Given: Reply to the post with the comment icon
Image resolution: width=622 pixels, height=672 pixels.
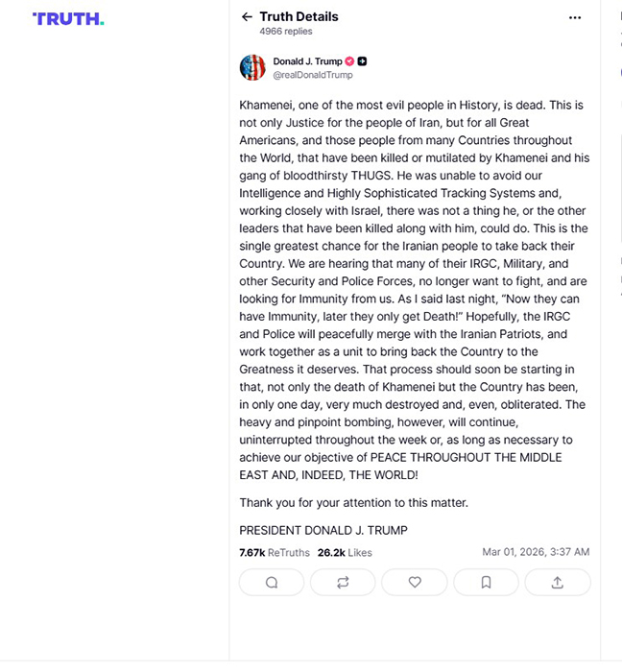Looking at the screenshot, I should click(272, 582).
